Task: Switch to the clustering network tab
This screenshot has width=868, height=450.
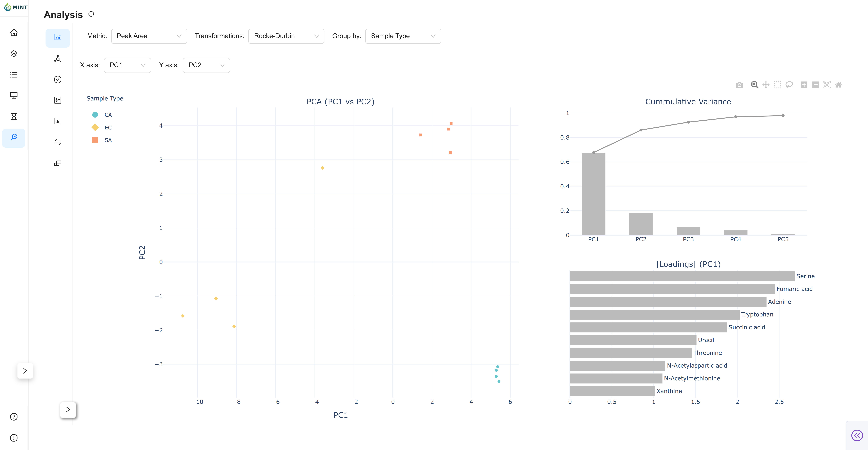Action: point(58,59)
